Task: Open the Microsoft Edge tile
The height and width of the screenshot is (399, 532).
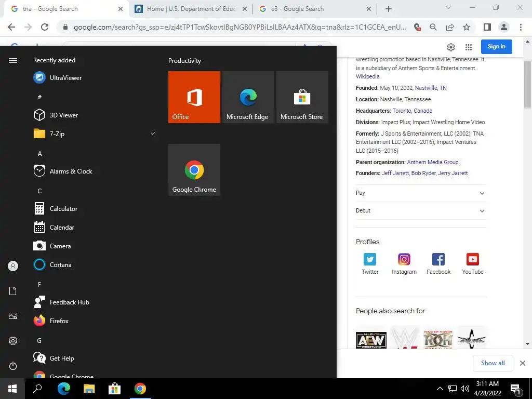Action: point(248,97)
